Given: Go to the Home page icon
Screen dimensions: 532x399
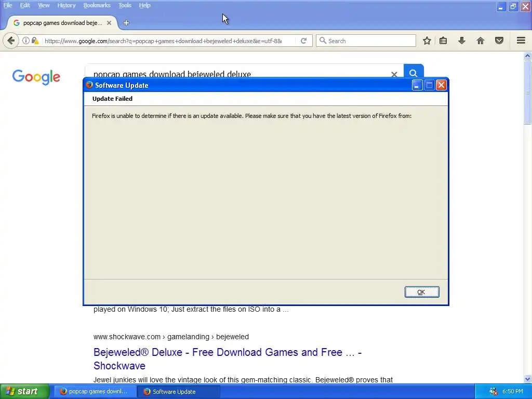Looking at the screenshot, I should tap(481, 41).
